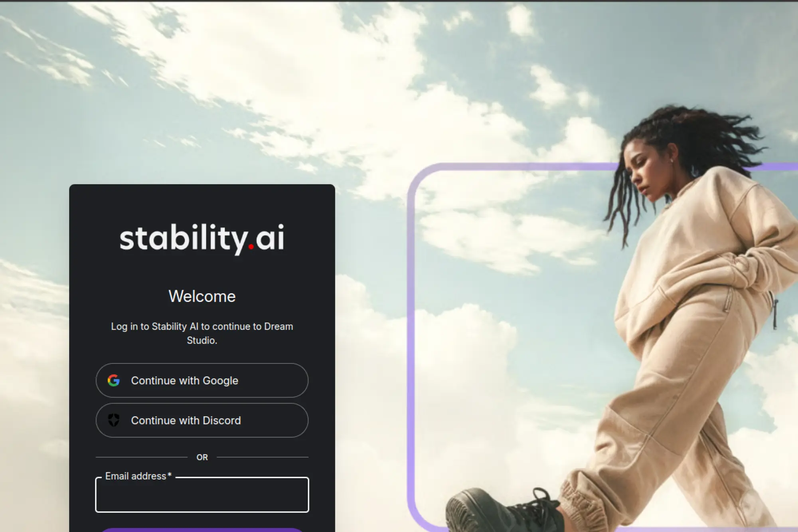The height and width of the screenshot is (532, 798).
Task: Click the Discord shield icon
Action: pyautogui.click(x=114, y=420)
